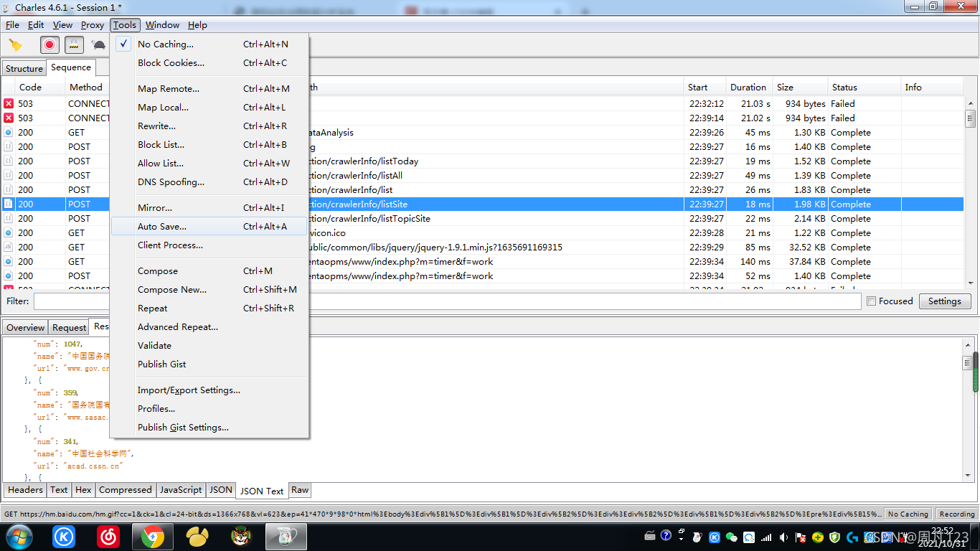Open the blue K app in taskbar
Viewport: 980px width, 551px height.
click(x=64, y=537)
